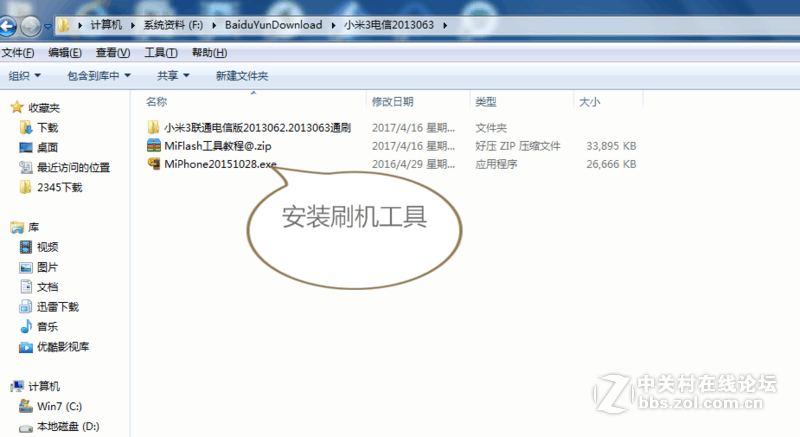Click the 桌面 desktop icon in sidebar

26,147
